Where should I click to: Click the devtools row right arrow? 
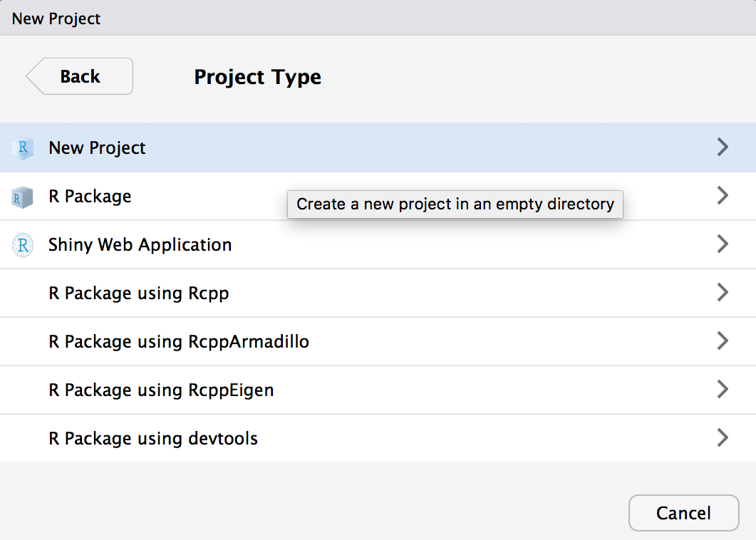pos(722,438)
